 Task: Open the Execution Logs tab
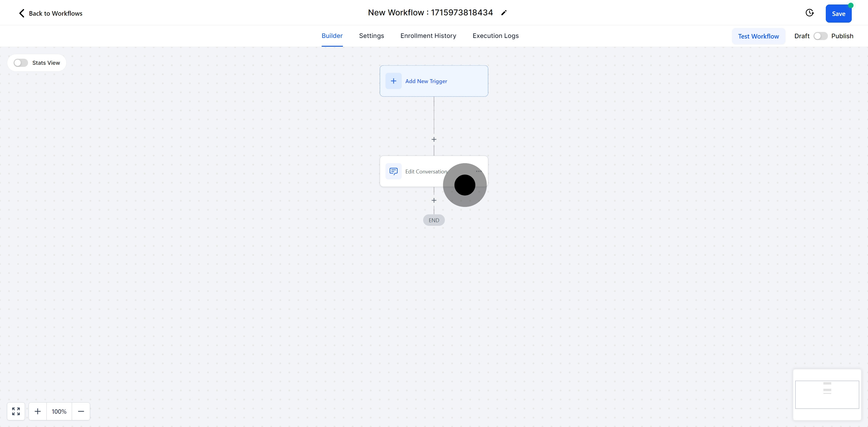[495, 36]
